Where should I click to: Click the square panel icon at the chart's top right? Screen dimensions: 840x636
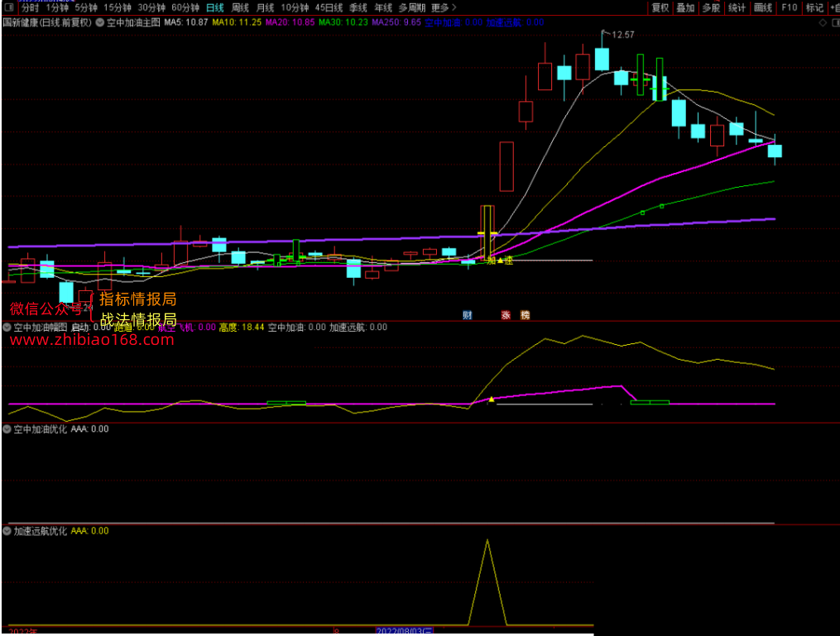(x=836, y=22)
